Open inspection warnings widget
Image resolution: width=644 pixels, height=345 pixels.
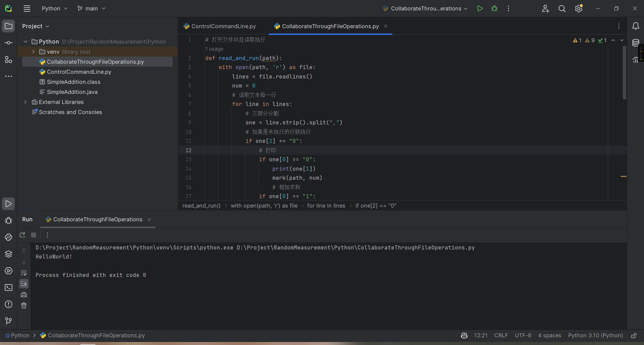coord(590,40)
